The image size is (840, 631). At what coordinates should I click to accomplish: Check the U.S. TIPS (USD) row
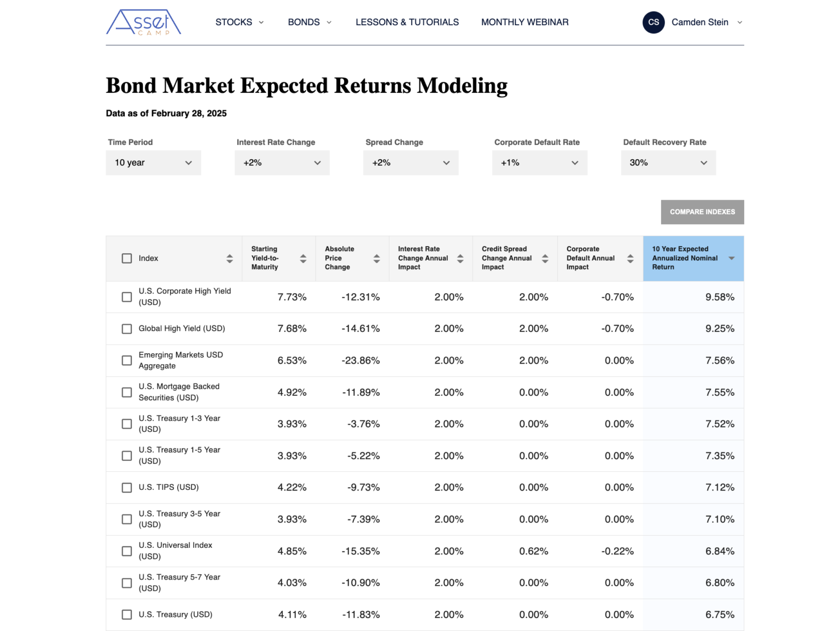tap(126, 487)
